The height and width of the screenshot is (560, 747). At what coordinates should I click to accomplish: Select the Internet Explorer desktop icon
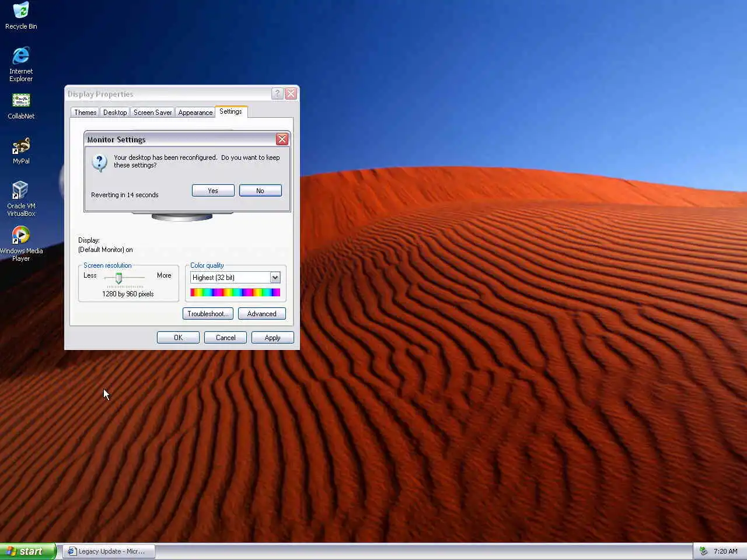(x=21, y=64)
